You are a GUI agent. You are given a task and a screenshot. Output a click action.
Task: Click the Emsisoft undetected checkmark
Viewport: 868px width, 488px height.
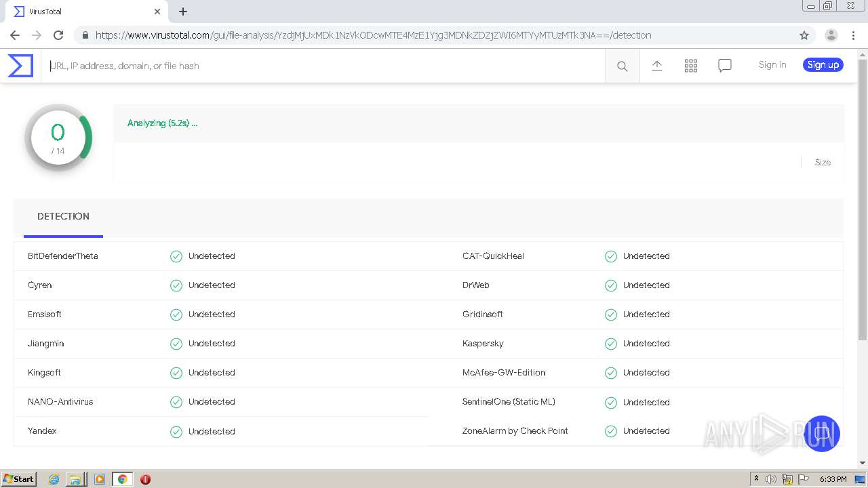tap(176, 314)
